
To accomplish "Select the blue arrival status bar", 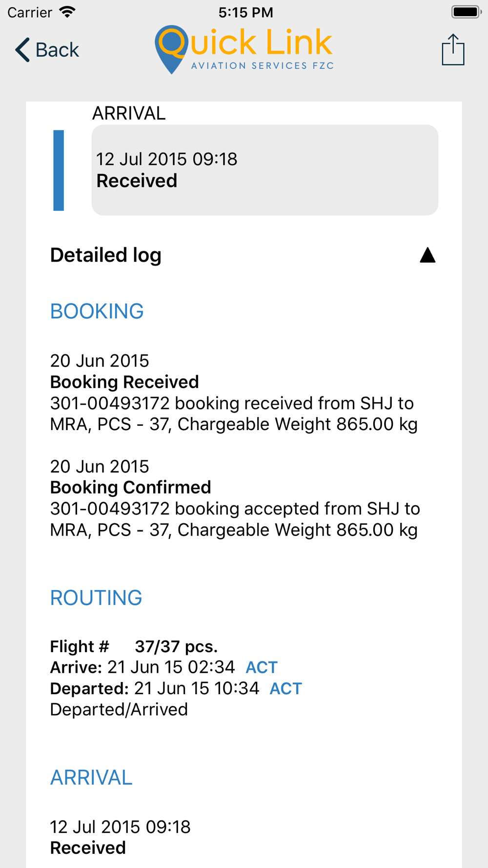I will tap(59, 170).
